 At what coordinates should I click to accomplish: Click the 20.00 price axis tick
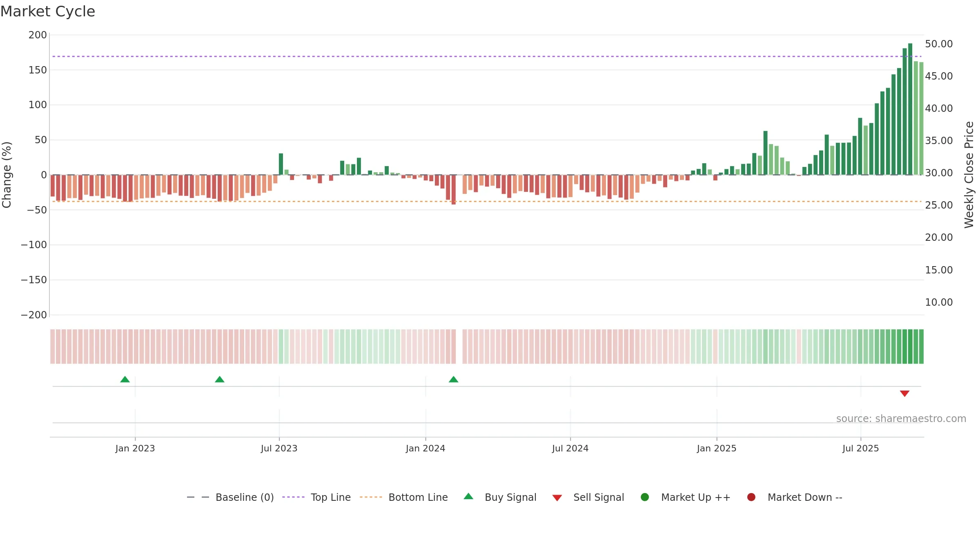click(939, 238)
